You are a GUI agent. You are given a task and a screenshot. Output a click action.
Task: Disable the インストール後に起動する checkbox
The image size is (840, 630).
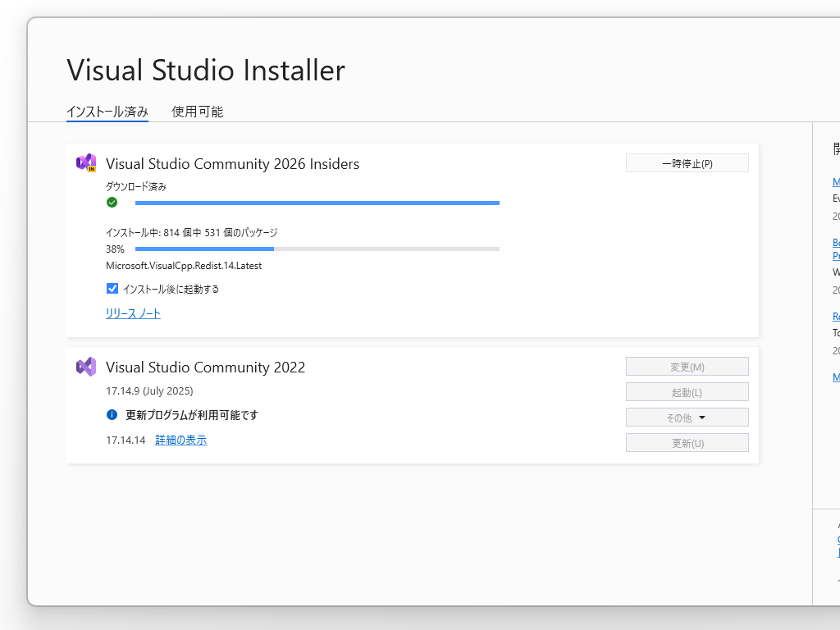[112, 289]
